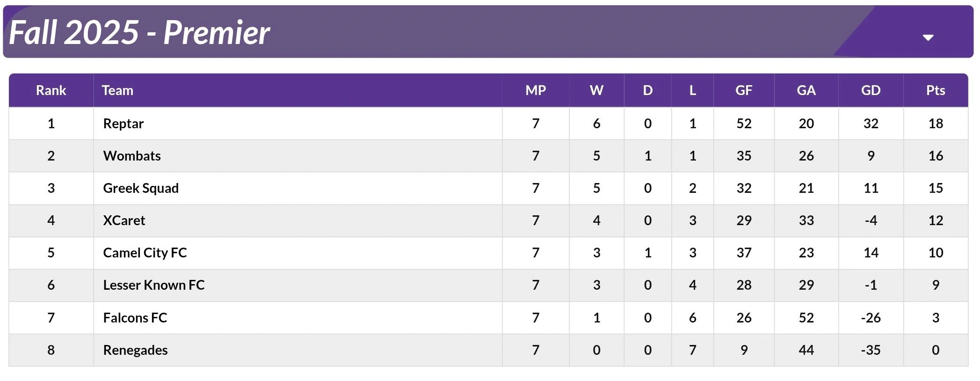
Task: Click the W column header
Action: tap(596, 90)
